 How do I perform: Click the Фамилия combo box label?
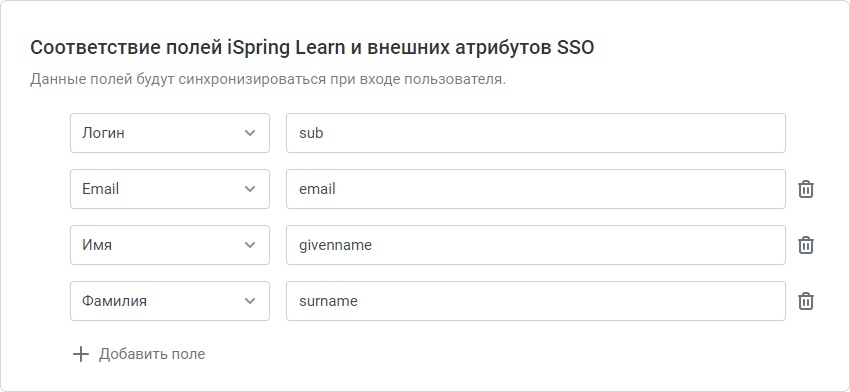[x=114, y=301]
